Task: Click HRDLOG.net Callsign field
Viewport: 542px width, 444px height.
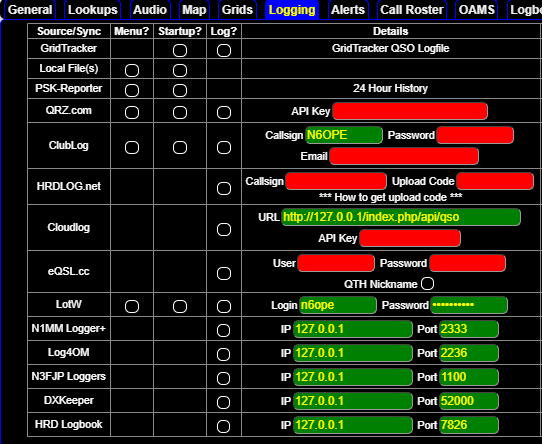Action: click(x=336, y=181)
